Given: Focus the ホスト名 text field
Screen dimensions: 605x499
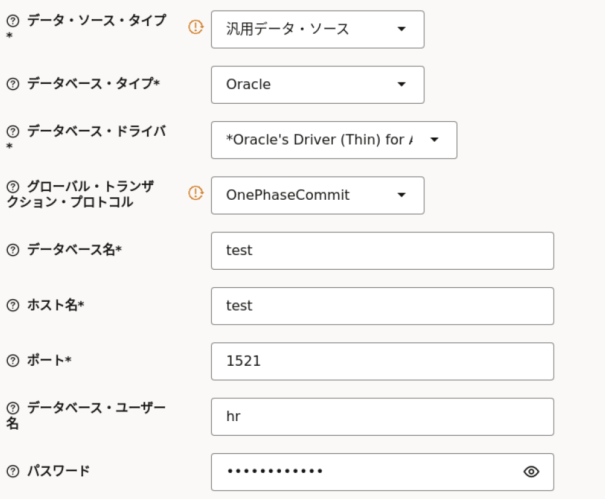Looking at the screenshot, I should [x=382, y=305].
